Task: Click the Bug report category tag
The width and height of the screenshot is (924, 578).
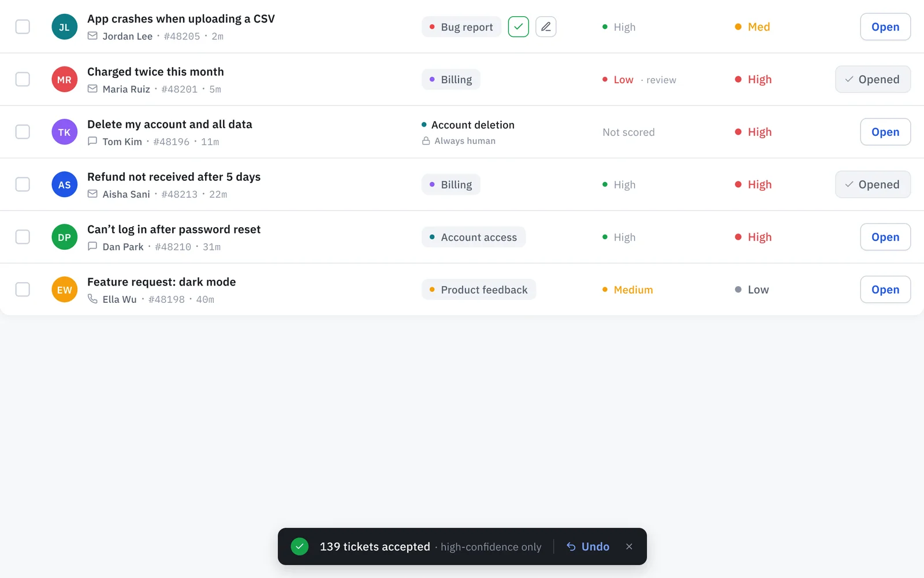Action: pos(461,27)
